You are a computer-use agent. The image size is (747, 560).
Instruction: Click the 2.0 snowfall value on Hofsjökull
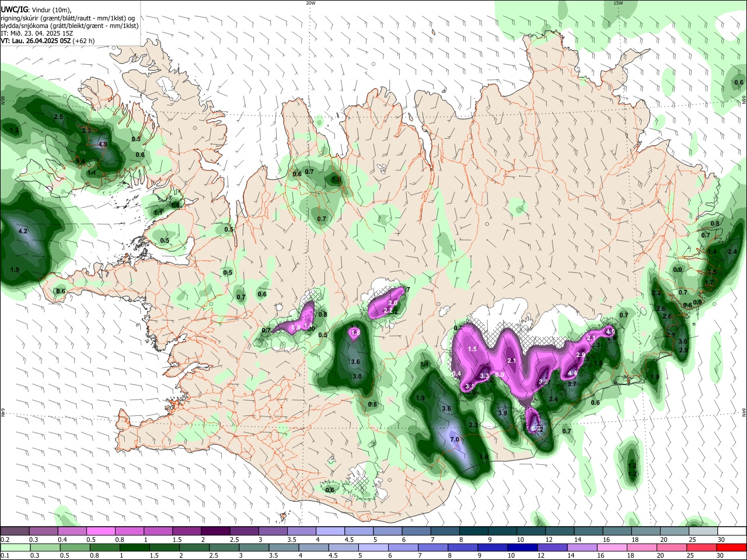393,303
